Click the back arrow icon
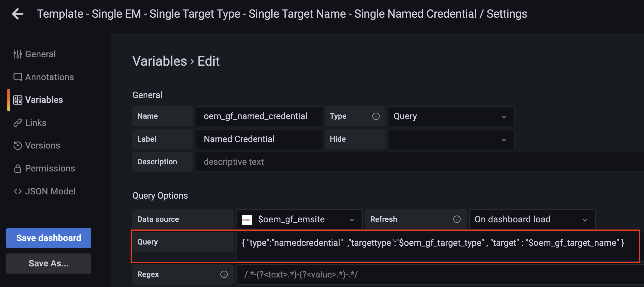 point(18,14)
